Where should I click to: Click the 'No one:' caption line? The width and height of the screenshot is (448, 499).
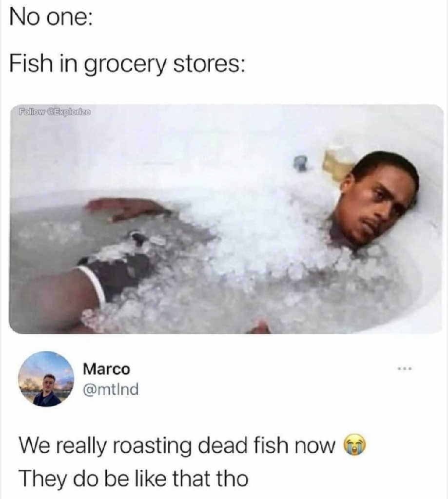tap(51, 18)
